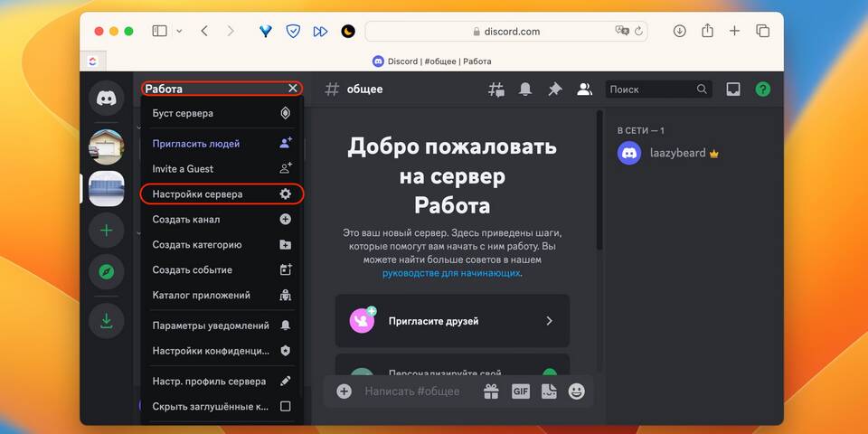The width and height of the screenshot is (868, 434).
Task: Open the emoji picker smiley icon
Action: [577, 392]
